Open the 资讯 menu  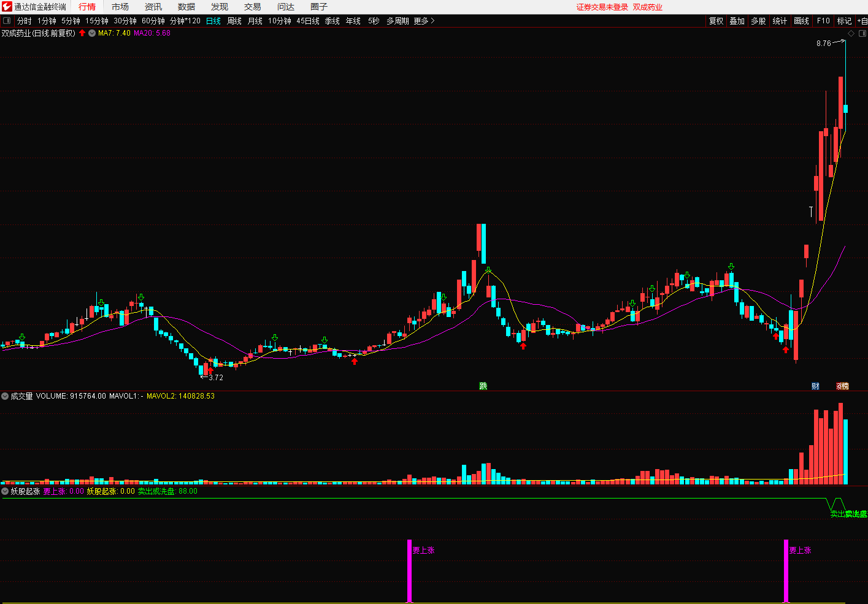(x=153, y=7)
